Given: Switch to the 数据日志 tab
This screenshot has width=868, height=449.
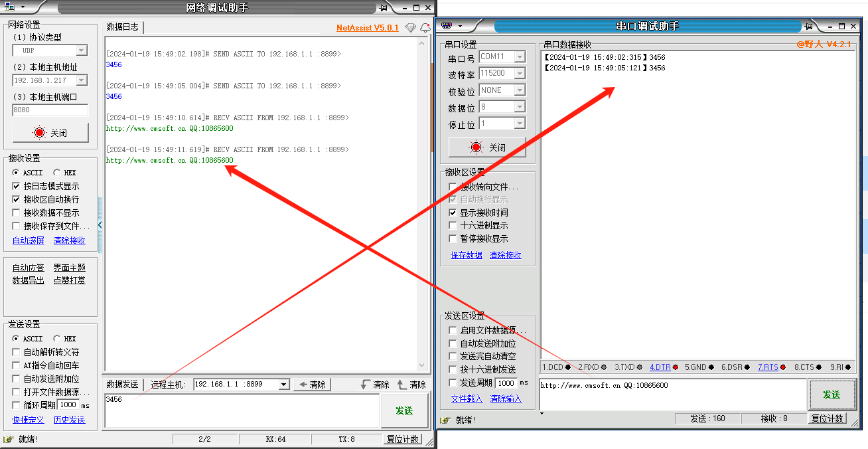Looking at the screenshot, I should tap(123, 27).
